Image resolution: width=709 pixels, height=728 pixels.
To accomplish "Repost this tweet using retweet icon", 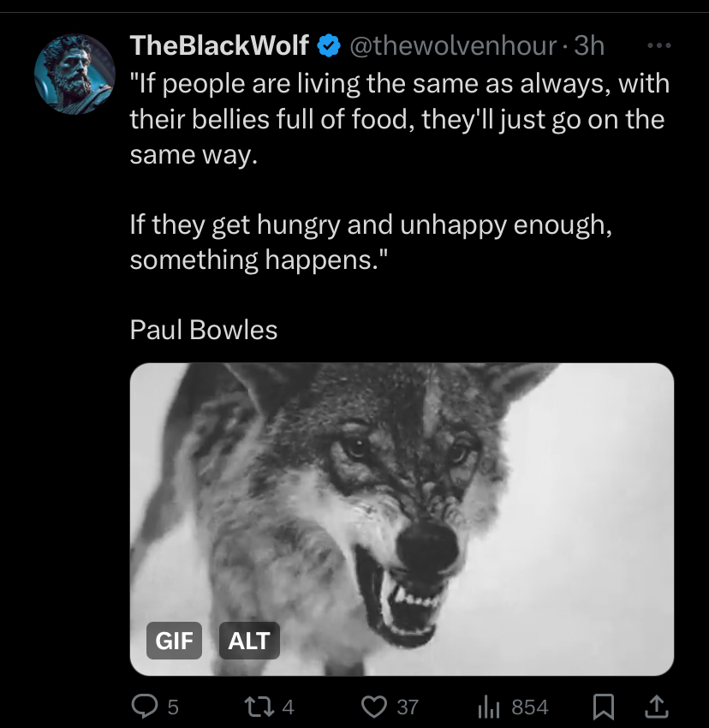I will 257,707.
